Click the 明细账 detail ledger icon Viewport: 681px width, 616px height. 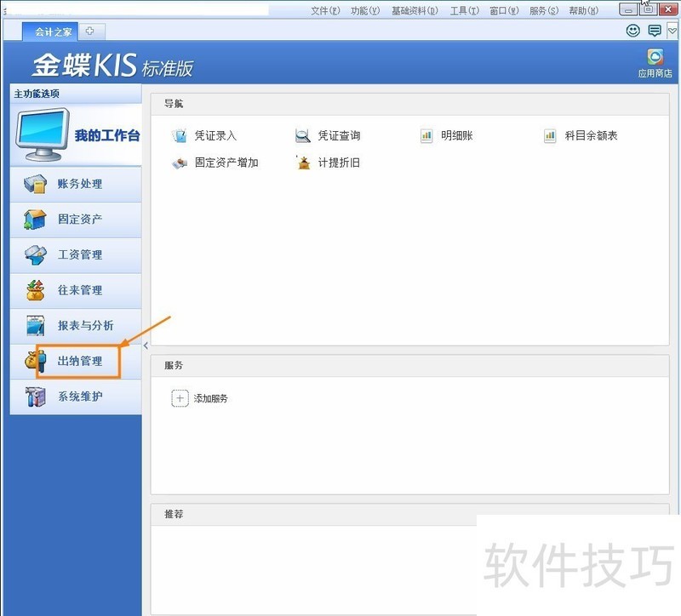tap(426, 136)
